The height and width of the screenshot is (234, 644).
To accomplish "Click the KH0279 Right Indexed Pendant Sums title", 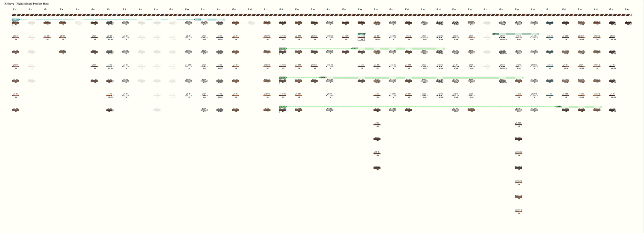I will click(x=22, y=3).
